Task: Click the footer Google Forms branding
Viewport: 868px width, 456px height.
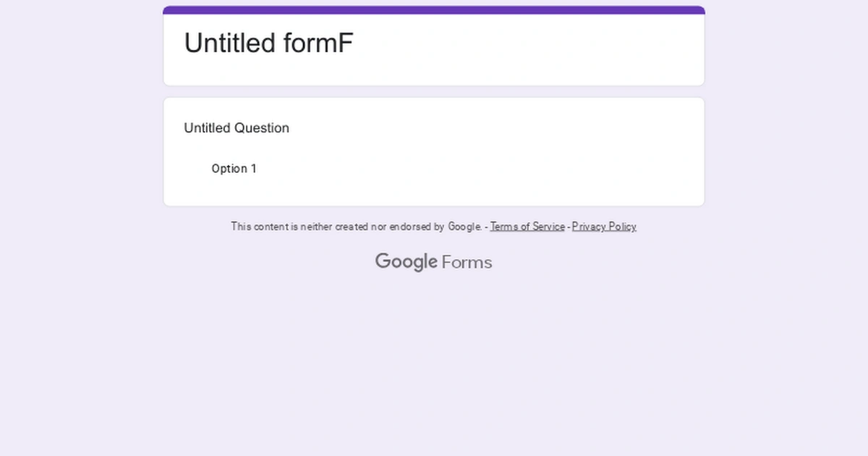Action: click(x=433, y=261)
